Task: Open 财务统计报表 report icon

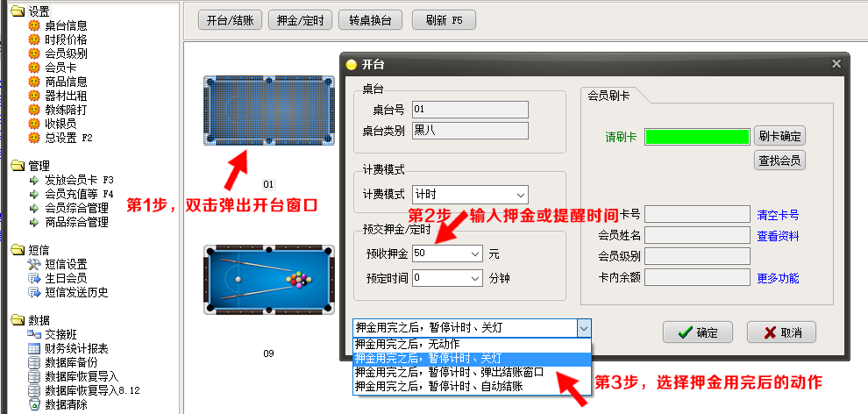Action: pyautogui.click(x=34, y=349)
